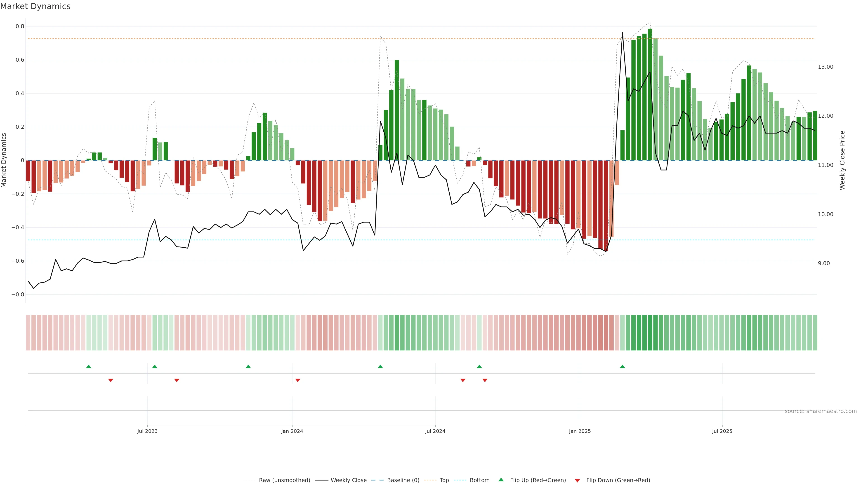Click the first red flip-down marker

(x=111, y=380)
